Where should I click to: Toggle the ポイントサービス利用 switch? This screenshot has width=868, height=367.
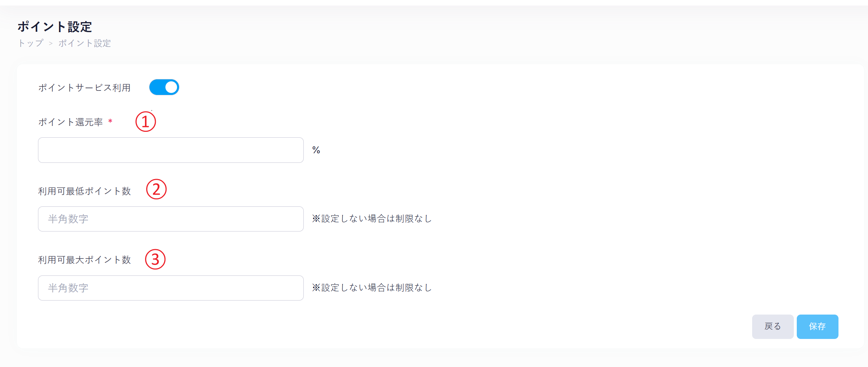pyautogui.click(x=164, y=87)
